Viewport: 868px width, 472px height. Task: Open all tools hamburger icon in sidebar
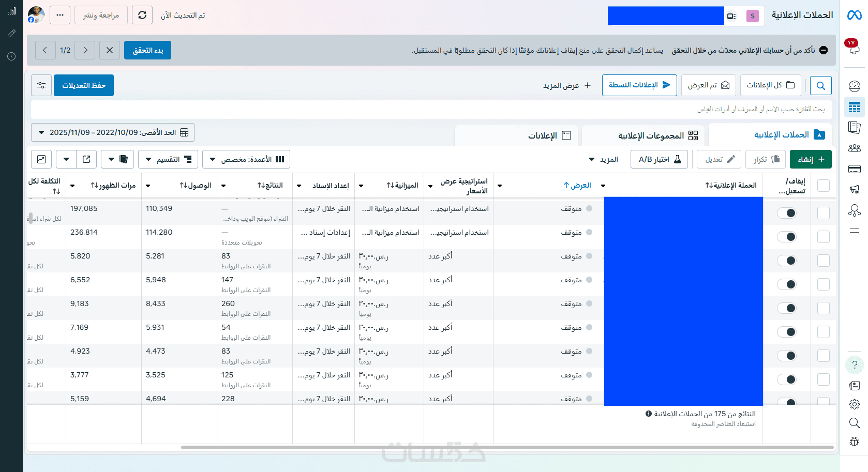(855, 233)
